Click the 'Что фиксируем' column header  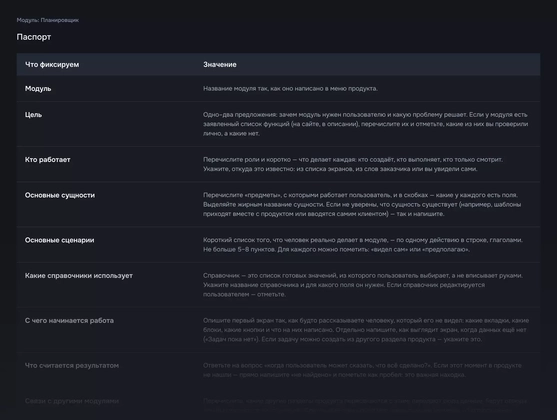(x=52, y=65)
